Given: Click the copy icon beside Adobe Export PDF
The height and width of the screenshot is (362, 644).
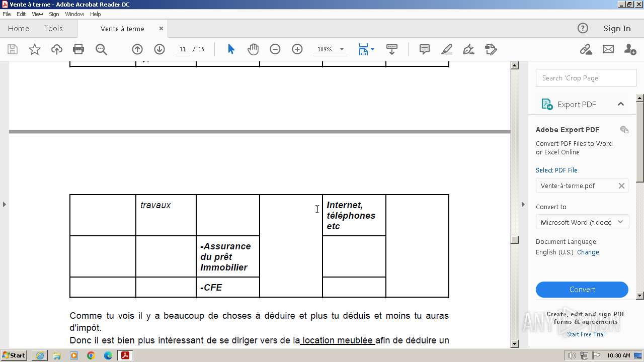Looking at the screenshot, I should click(x=624, y=130).
